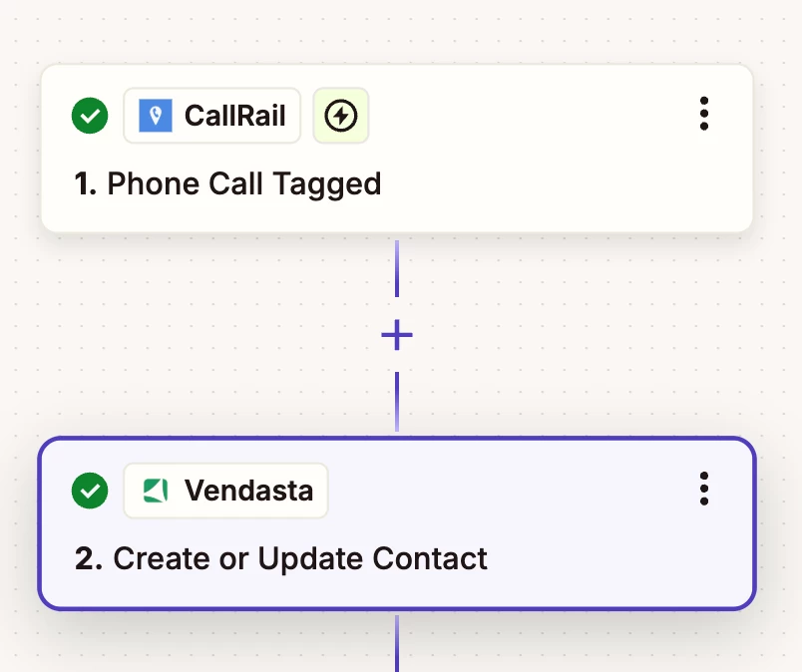The width and height of the screenshot is (802, 672).
Task: Click the green checkmark on step 2
Action: click(90, 491)
